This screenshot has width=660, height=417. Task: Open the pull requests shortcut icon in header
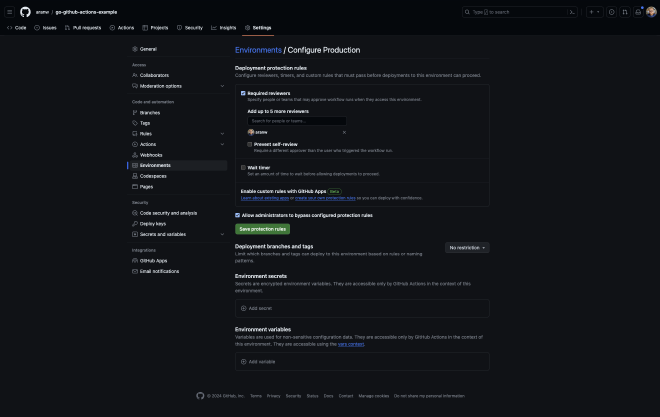[625, 12]
